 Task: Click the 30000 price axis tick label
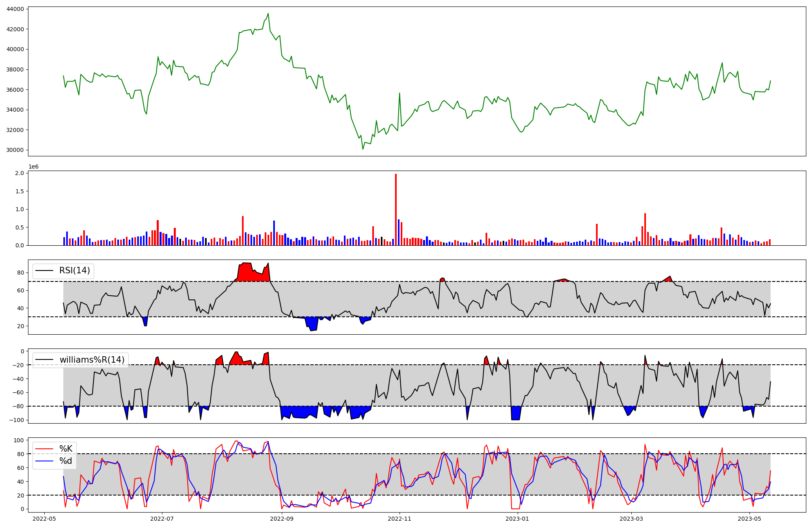point(15,150)
